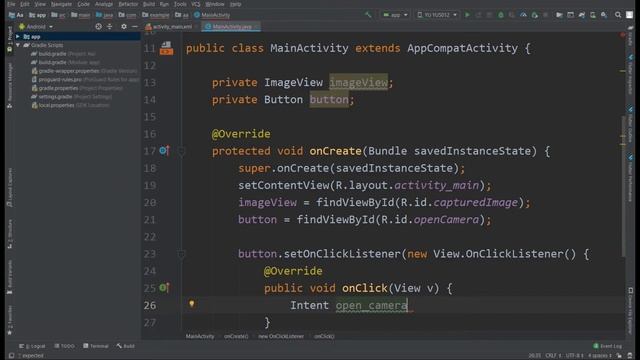Expand the app module tree node
Image resolution: width=640 pixels, height=360 pixels.
18,36
